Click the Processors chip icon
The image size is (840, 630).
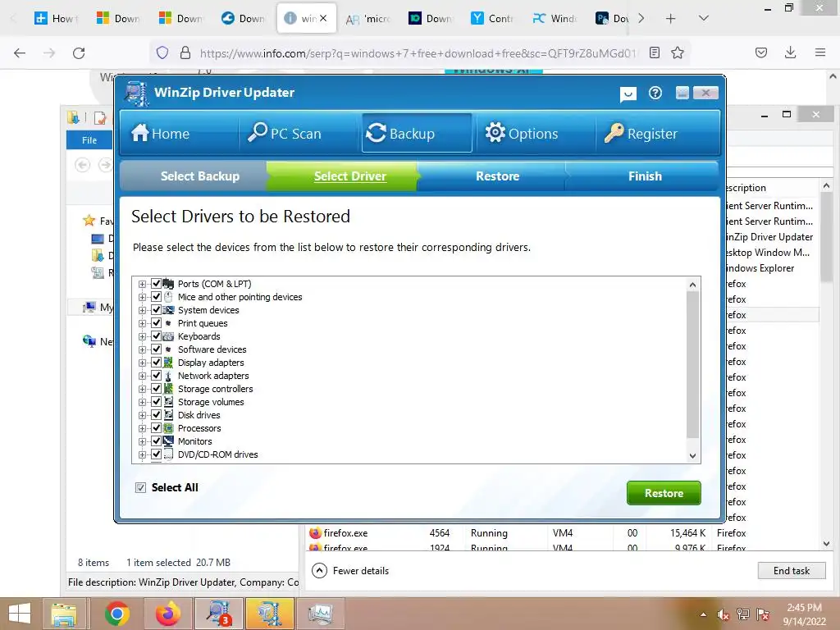coord(168,428)
